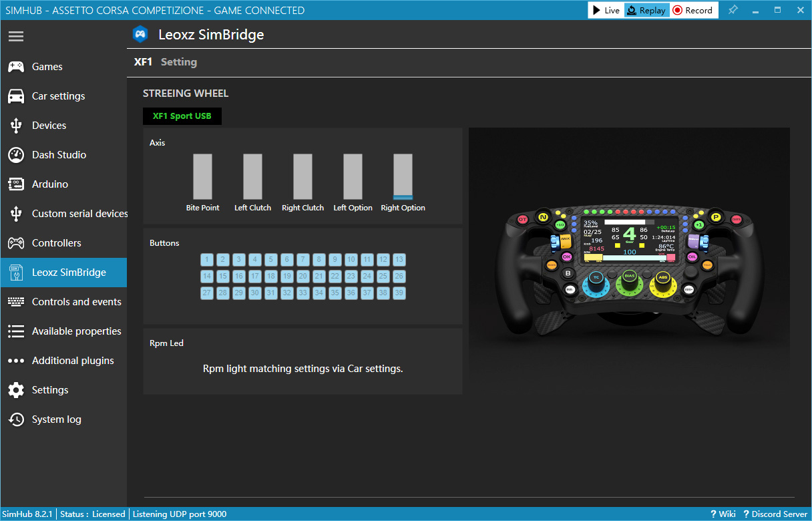Start recording with the Record button

(693, 10)
